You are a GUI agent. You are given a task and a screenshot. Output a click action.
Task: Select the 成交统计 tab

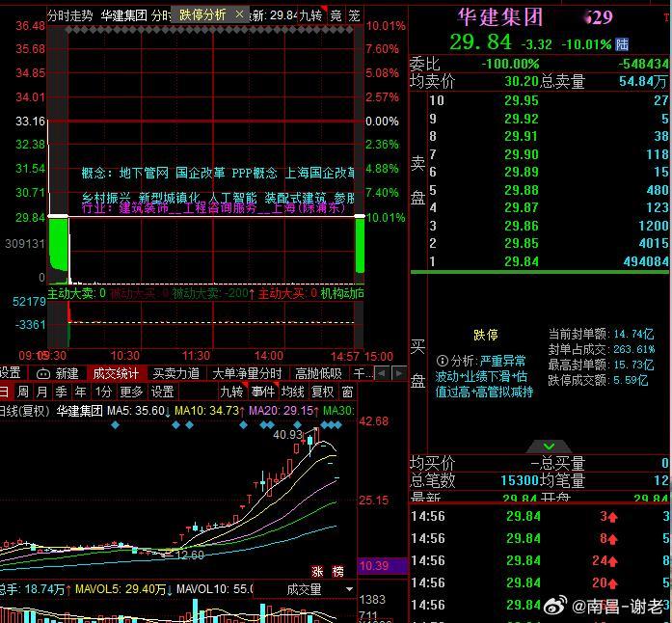116,373
